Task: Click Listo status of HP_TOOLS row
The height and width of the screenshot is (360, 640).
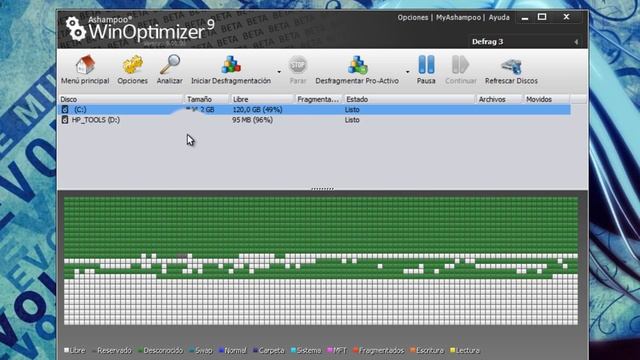Action: 352,120
